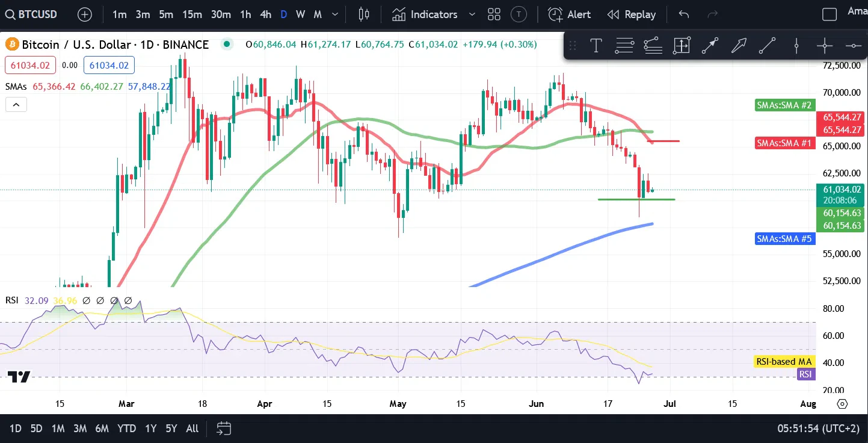Open the Indicators chart icon
This screenshot has width=868, height=443.
click(x=399, y=14)
